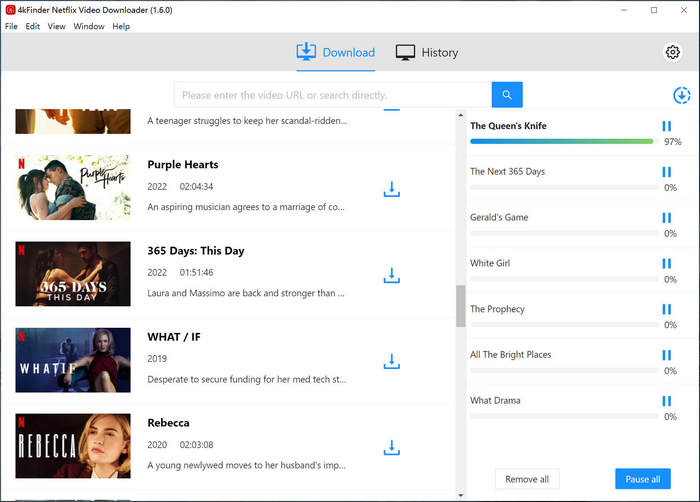
Task: Download Rebecca via its download icon
Action: 392,448
